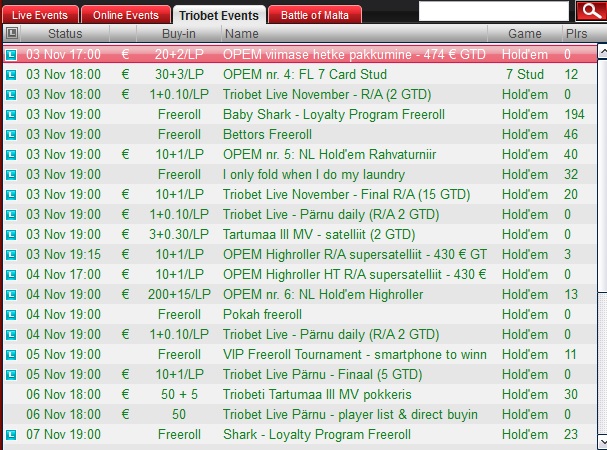607x450 pixels.
Task: Sort by the Status column
Action: 65,34
